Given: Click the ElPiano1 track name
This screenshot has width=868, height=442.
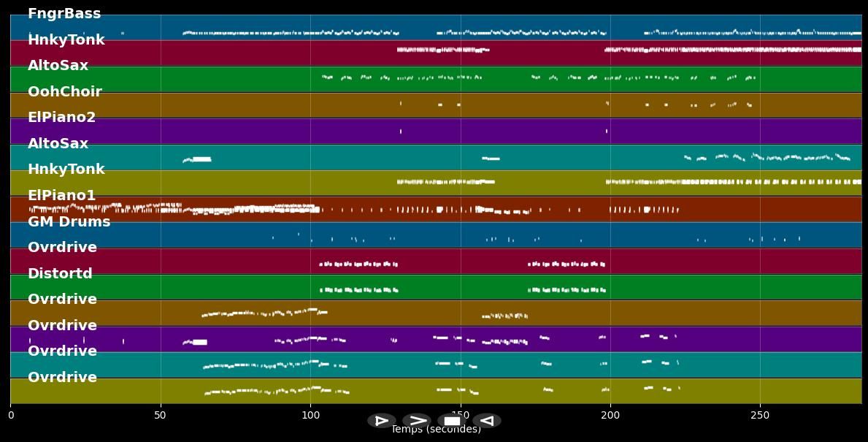Looking at the screenshot, I should (61, 196).
